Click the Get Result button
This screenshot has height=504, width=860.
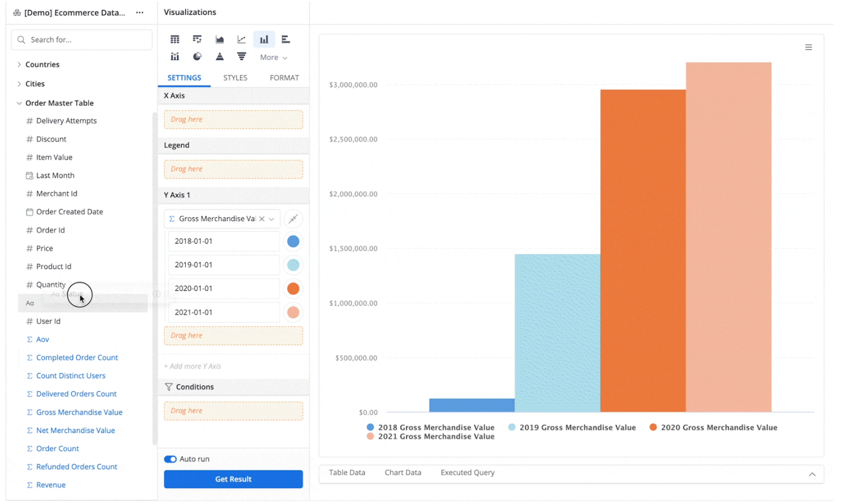233,479
